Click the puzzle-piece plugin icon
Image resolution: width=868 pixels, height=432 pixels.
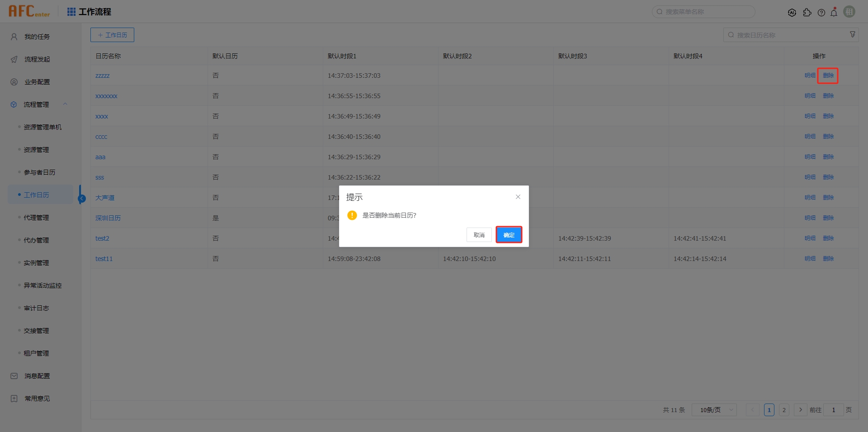click(807, 13)
